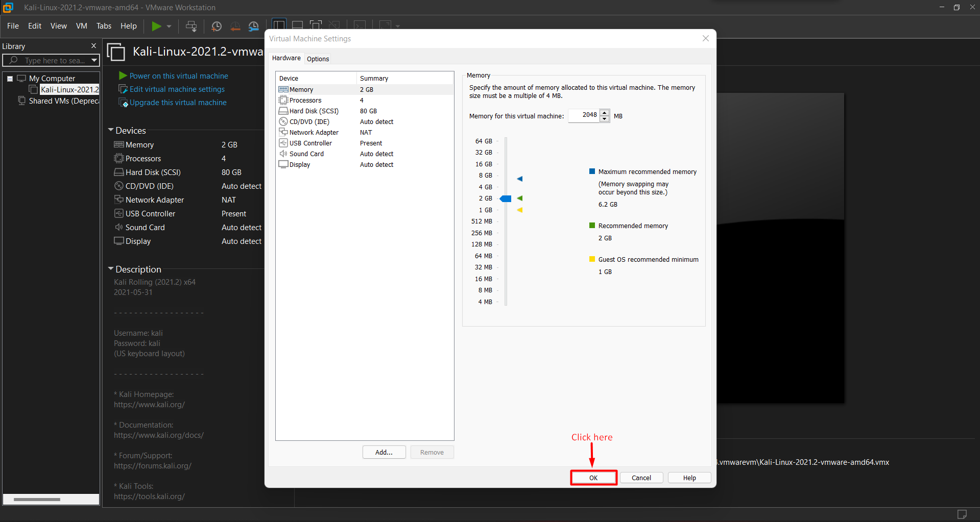
Task: Click the green Power On play icon
Action: click(x=156, y=26)
